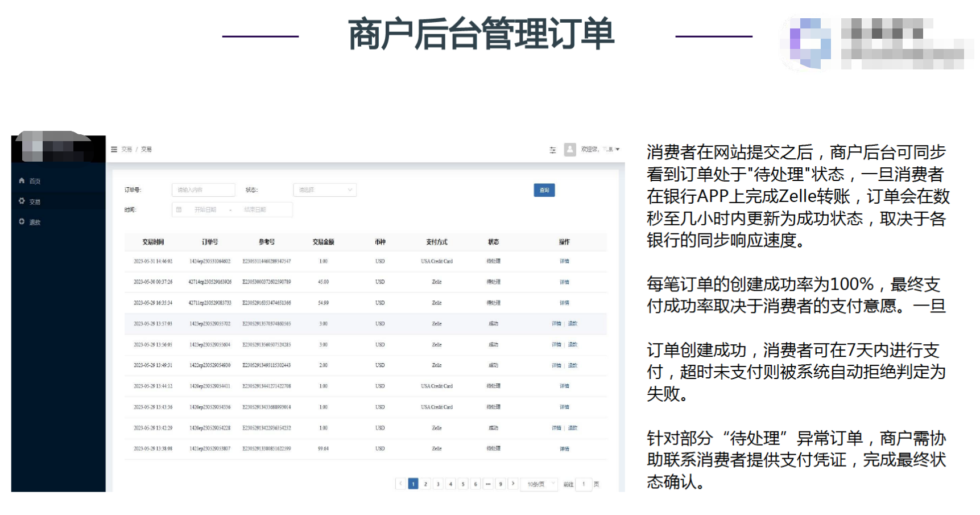Click the 结束日期 end date field

click(255, 209)
